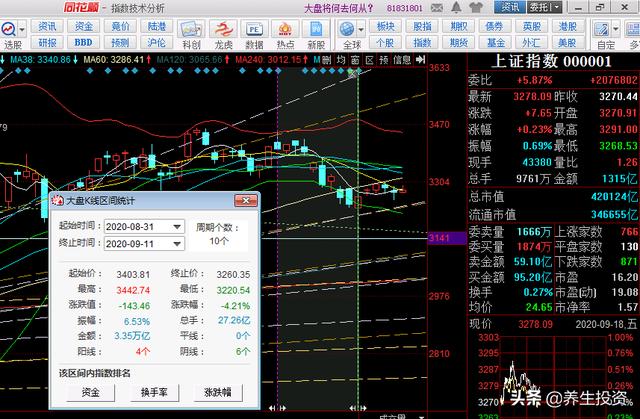This screenshot has width=640, height=419.
Task: Open the 竞价 toolbar item
Action: (x=120, y=27)
